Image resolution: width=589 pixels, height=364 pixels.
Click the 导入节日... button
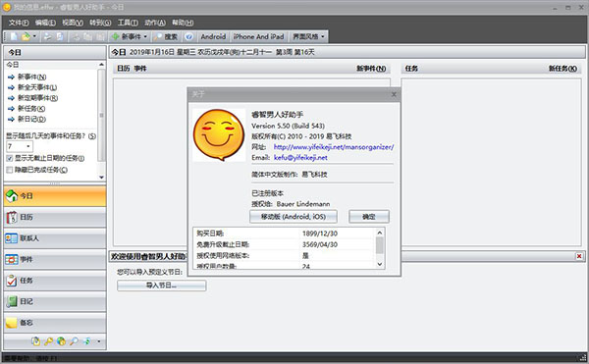(162, 286)
